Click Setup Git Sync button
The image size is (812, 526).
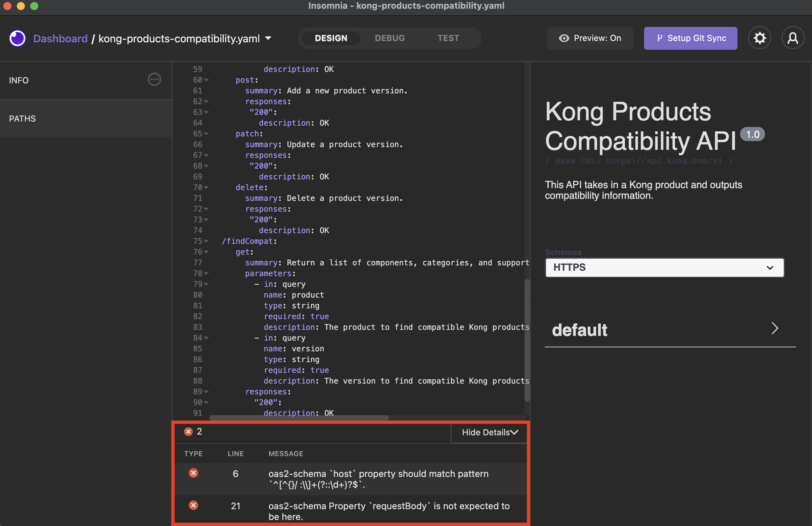pyautogui.click(x=690, y=38)
